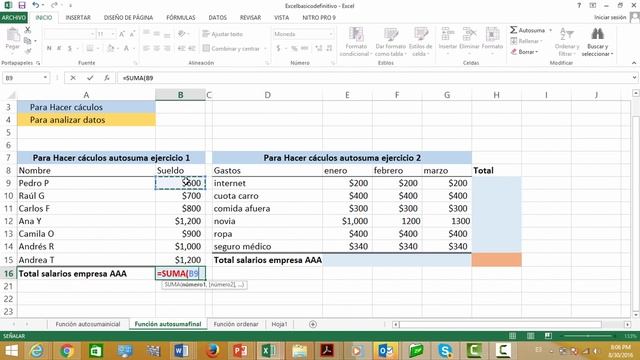The width and height of the screenshot is (640, 360).
Task: Switch to the INSERTAR ribbon tab
Action: pyautogui.click(x=78, y=18)
